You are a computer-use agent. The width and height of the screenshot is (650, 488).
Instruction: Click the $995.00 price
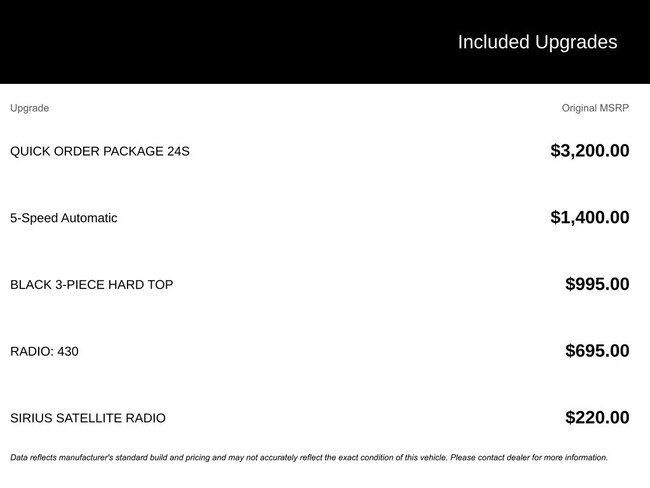coord(597,284)
